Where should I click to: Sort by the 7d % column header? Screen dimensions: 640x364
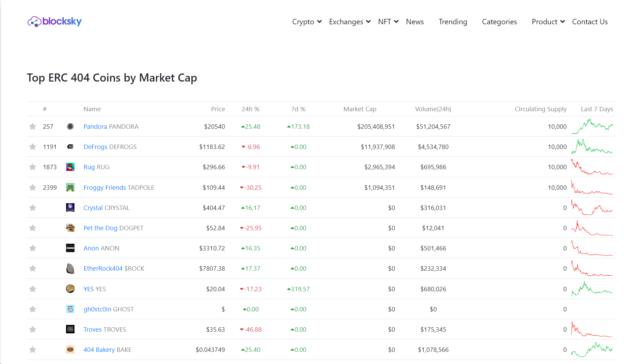click(298, 109)
